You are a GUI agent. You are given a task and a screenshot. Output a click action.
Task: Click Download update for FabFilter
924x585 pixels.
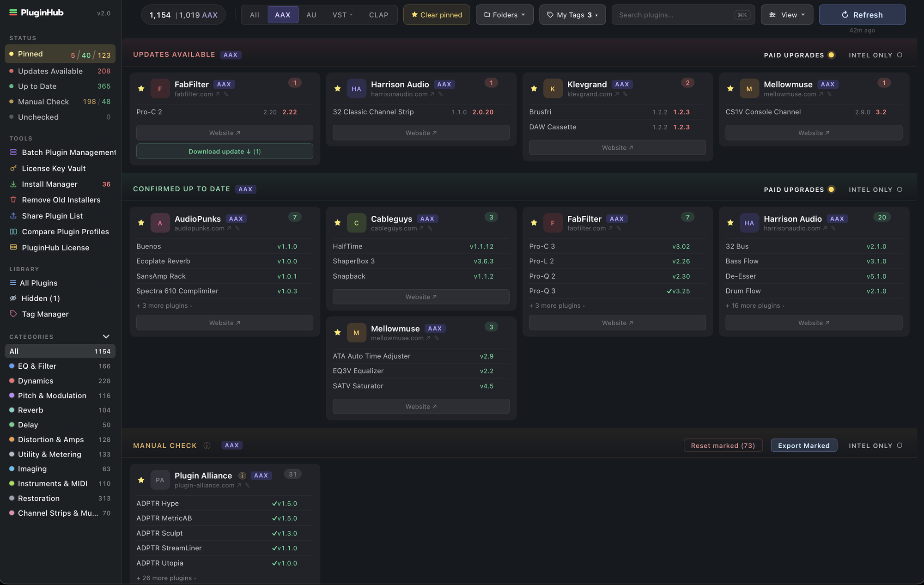coord(225,152)
